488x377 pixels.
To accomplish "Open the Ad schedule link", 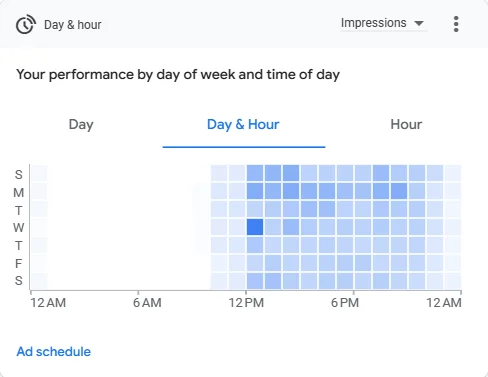I will 54,352.
